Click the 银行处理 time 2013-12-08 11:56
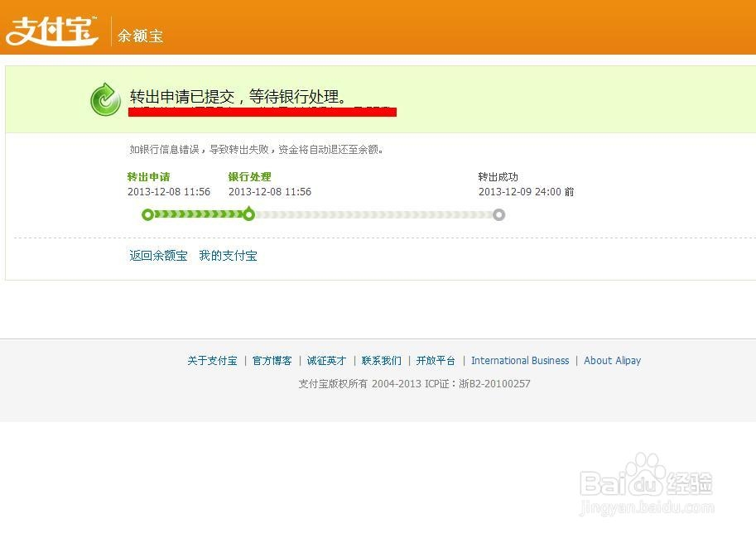756x533 pixels. tap(270, 192)
